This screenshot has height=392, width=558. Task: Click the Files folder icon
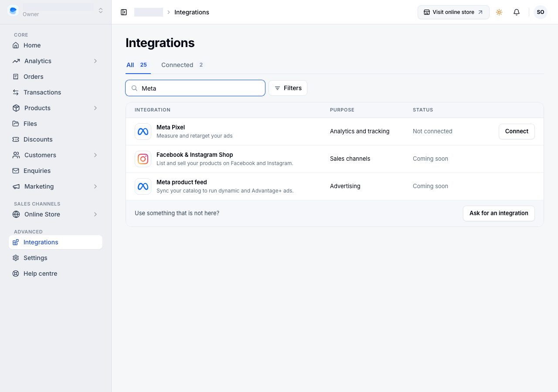(x=16, y=124)
